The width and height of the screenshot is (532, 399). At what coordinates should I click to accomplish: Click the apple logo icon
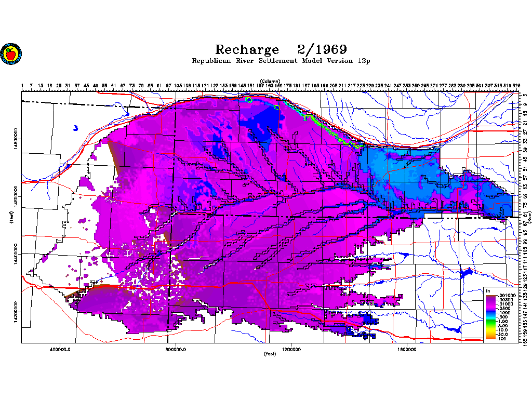11,54
